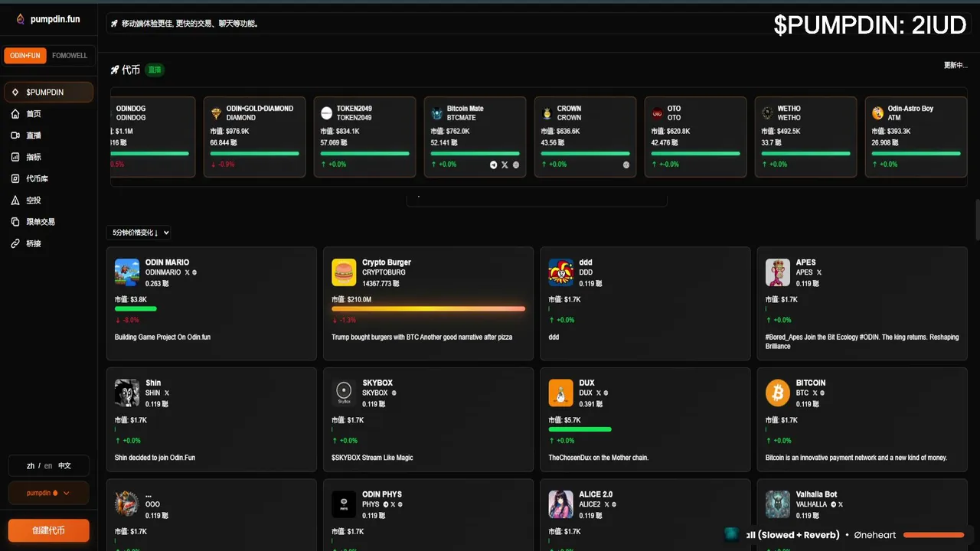The image size is (980, 551).
Task: Switch to the FOMOWELL platform tab
Action: click(70, 56)
